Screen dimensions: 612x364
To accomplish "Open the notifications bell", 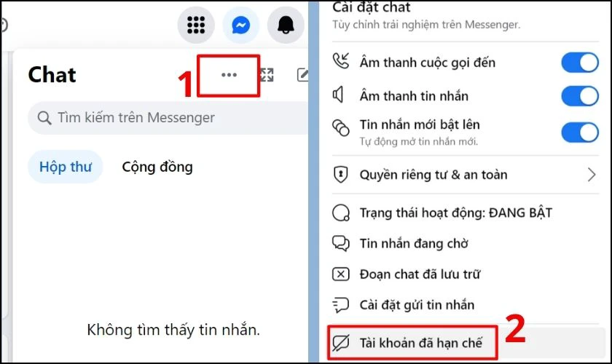I will [x=286, y=25].
